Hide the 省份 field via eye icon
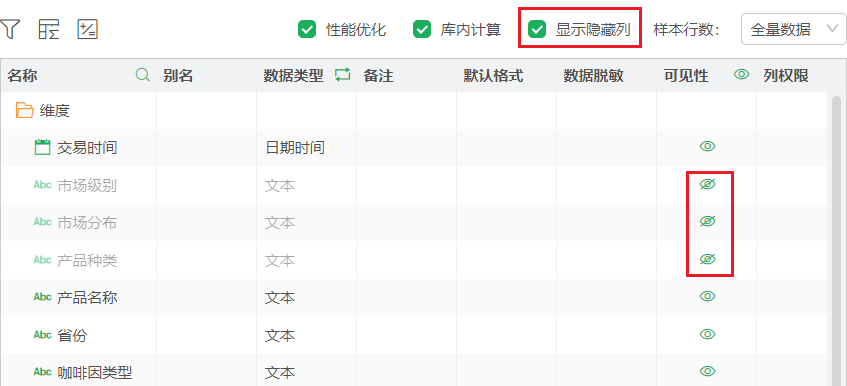847x386 pixels. [x=707, y=334]
